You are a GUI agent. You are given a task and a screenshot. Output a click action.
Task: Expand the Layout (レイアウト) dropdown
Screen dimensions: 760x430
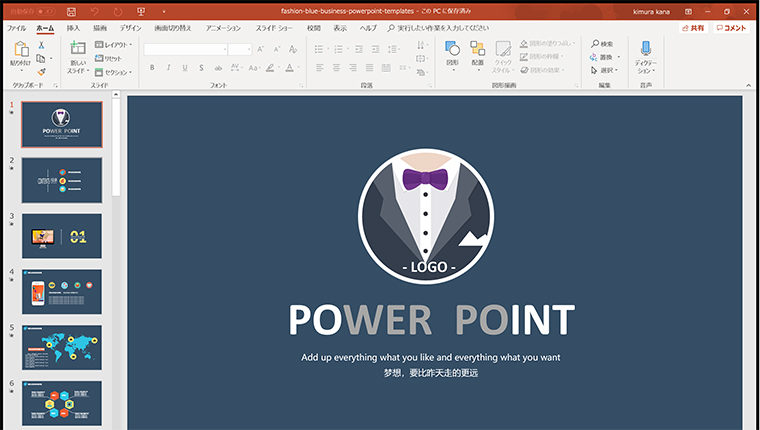tap(115, 45)
